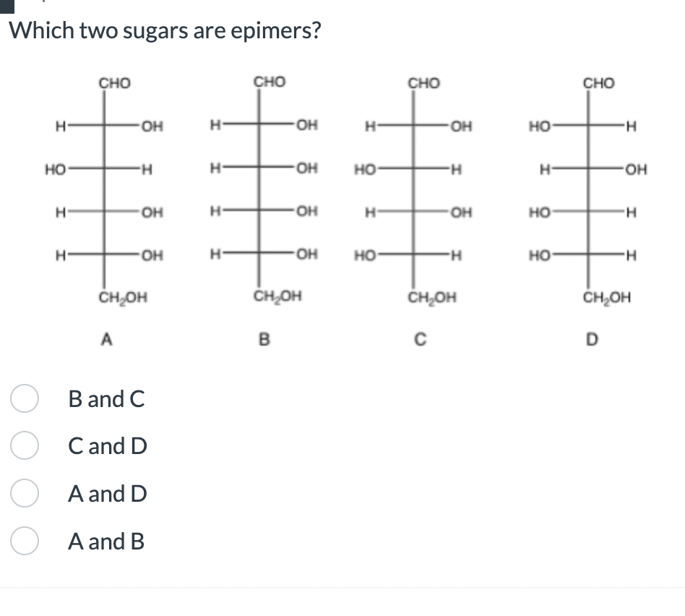Select the radio button for B and C
685x616 pixels.
pos(24,398)
